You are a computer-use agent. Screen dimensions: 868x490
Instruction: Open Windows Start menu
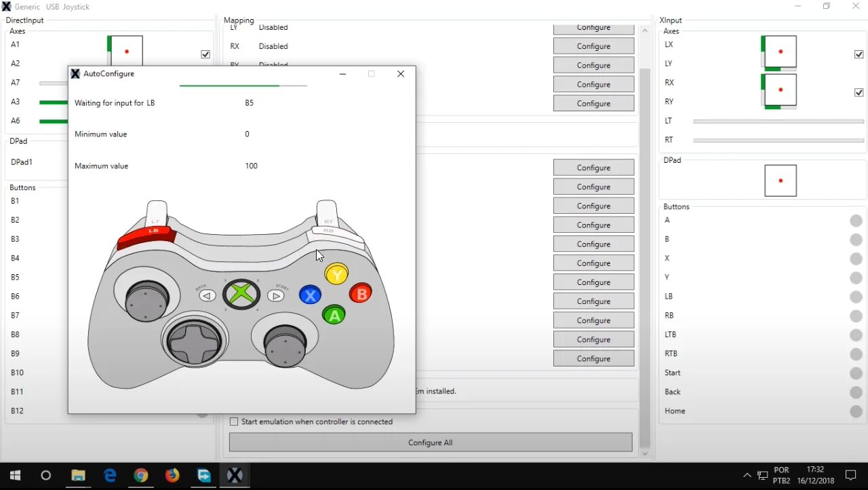click(x=16, y=475)
